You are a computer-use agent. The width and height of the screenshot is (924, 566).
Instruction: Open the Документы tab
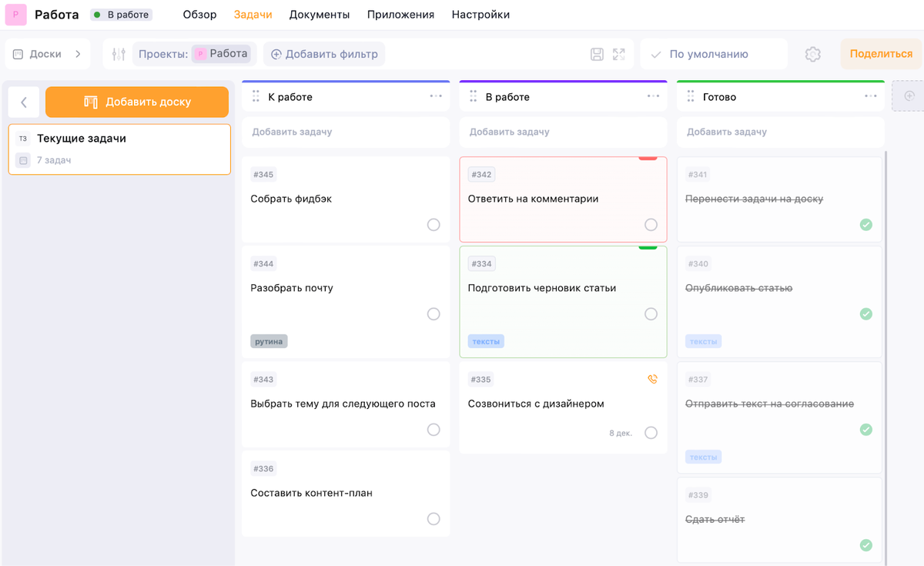(320, 15)
